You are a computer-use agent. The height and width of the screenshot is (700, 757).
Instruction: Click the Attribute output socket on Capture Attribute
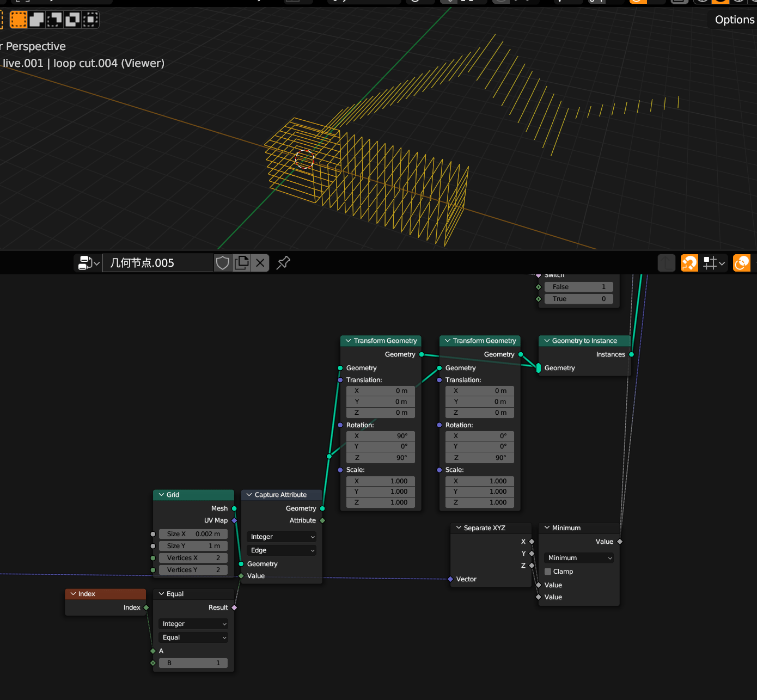322,520
